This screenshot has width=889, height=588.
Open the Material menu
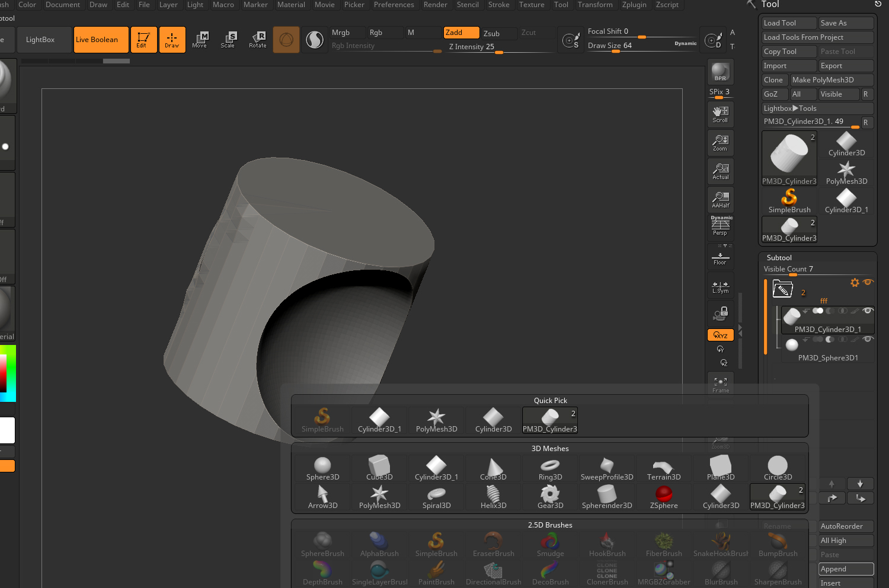[x=291, y=5]
